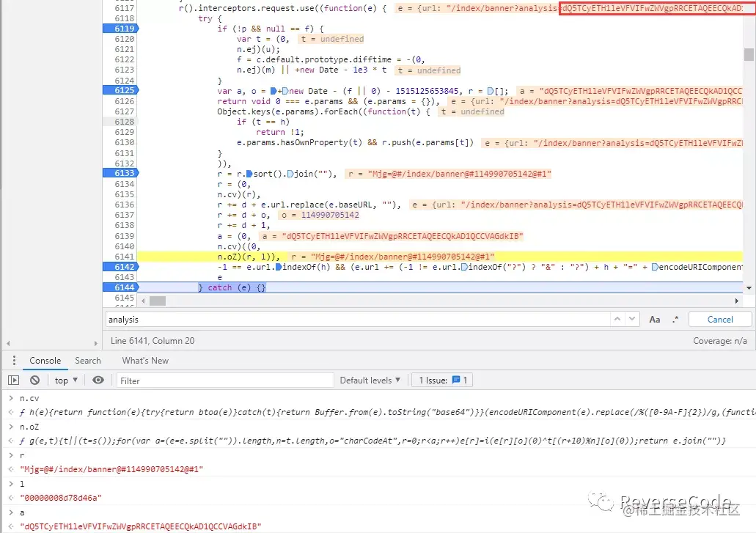The image size is (756, 533).
Task: Click the Line 6141, Column 20 status
Action: [153, 341]
